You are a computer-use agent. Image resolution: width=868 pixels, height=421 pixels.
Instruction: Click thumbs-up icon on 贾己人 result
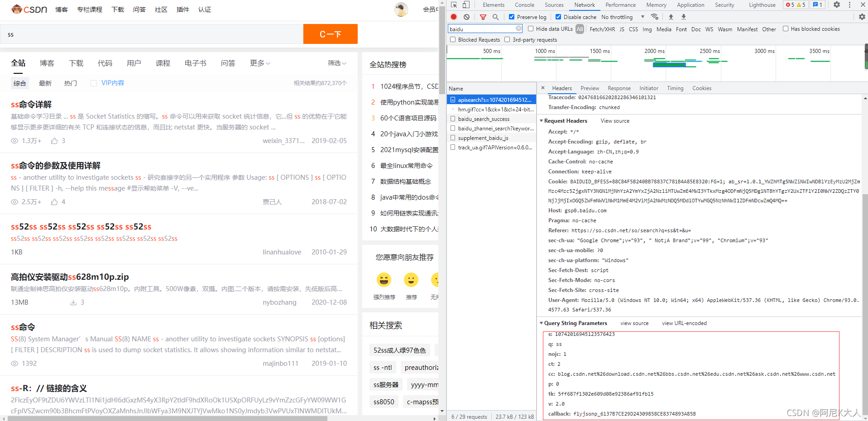coord(54,202)
